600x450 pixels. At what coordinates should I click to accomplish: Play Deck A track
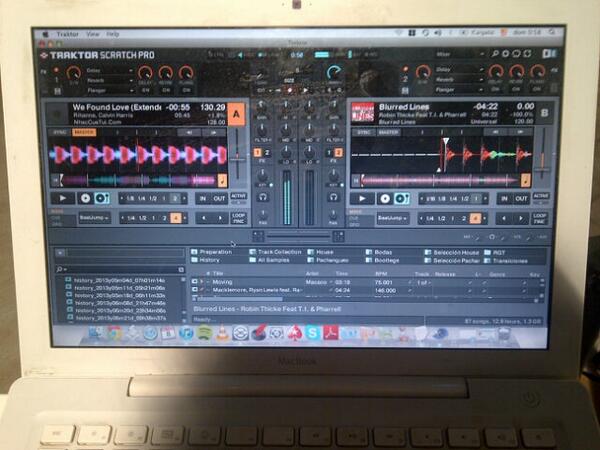pos(63,198)
